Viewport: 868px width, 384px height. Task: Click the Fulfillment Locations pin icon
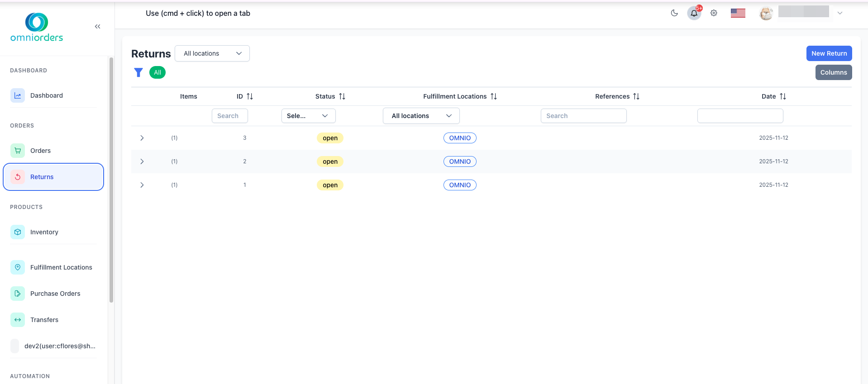tap(18, 267)
